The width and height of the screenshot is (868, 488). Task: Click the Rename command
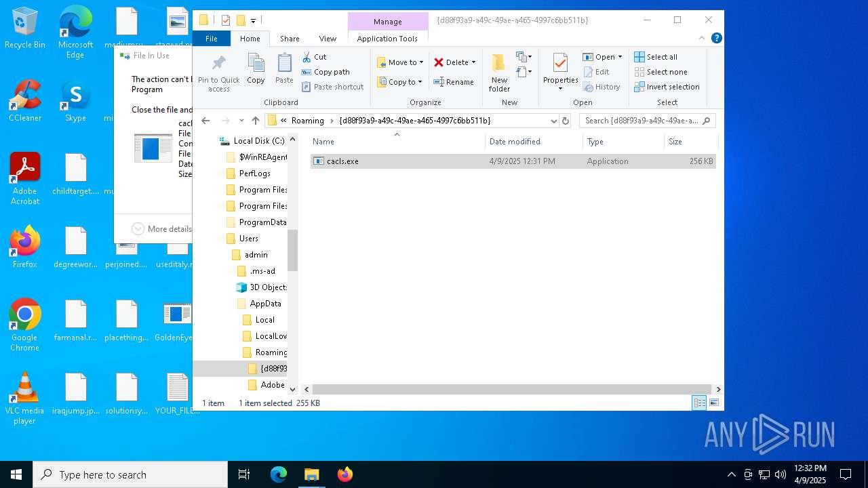coord(454,82)
